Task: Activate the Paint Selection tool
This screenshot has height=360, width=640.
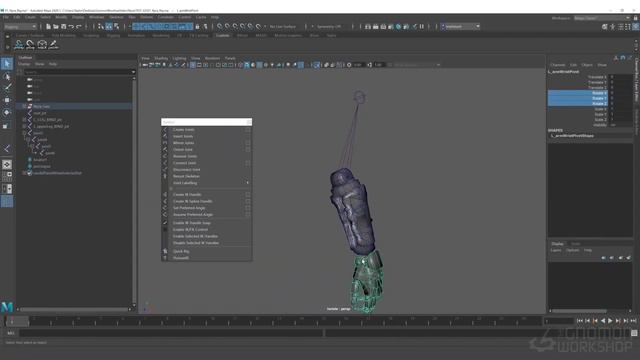Action: [x=7, y=87]
